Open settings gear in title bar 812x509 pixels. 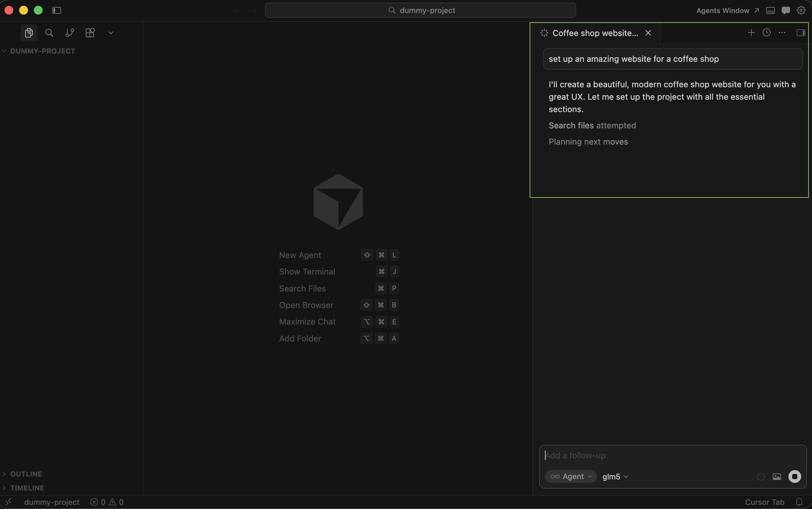[801, 11]
